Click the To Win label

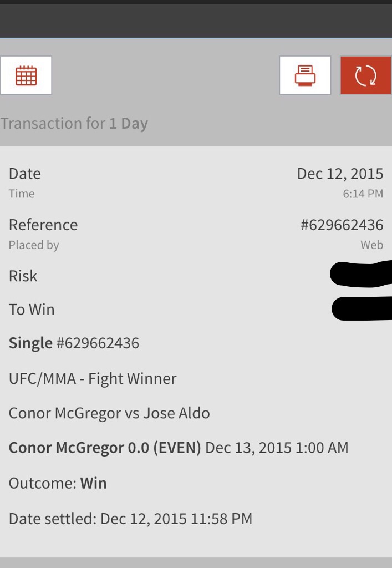click(x=32, y=310)
